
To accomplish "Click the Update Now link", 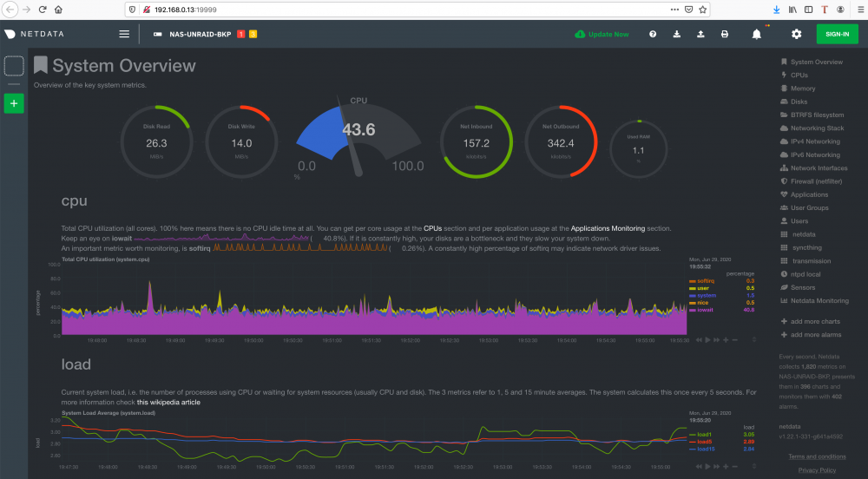I will coord(602,35).
